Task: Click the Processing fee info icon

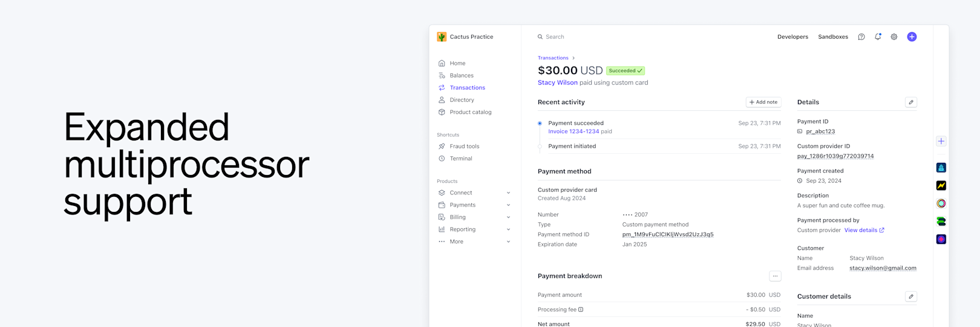Action: click(x=581, y=309)
